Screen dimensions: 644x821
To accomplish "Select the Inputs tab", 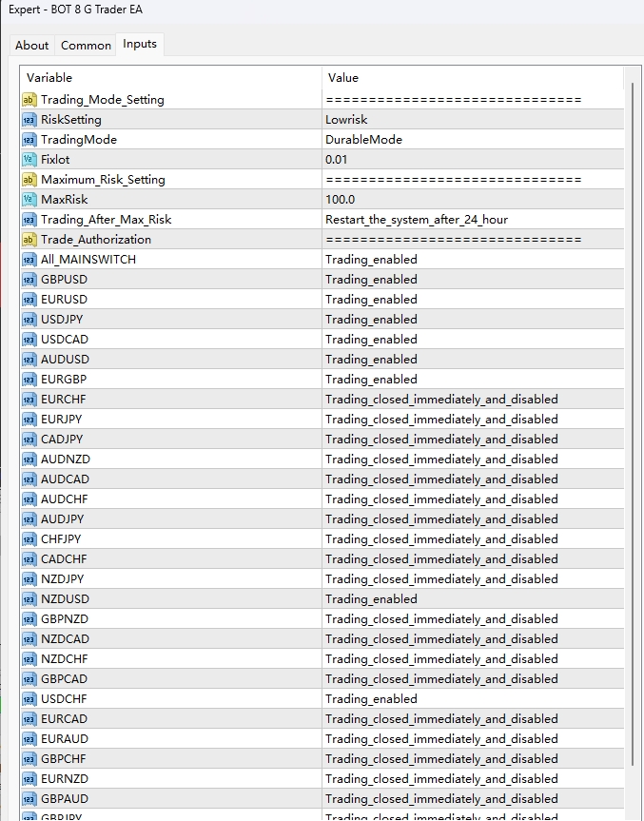I will click(x=140, y=45).
